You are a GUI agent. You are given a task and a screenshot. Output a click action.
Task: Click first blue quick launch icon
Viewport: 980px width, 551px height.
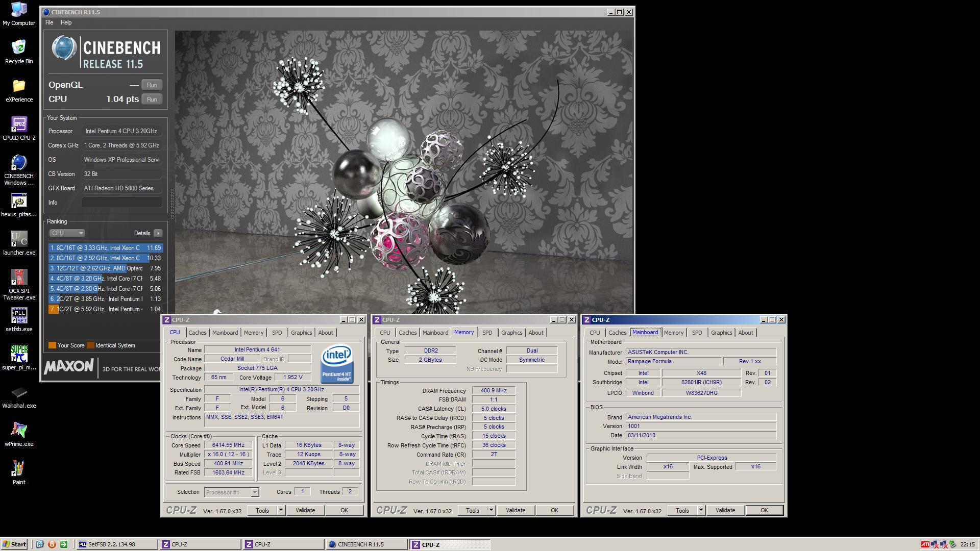tap(40, 544)
